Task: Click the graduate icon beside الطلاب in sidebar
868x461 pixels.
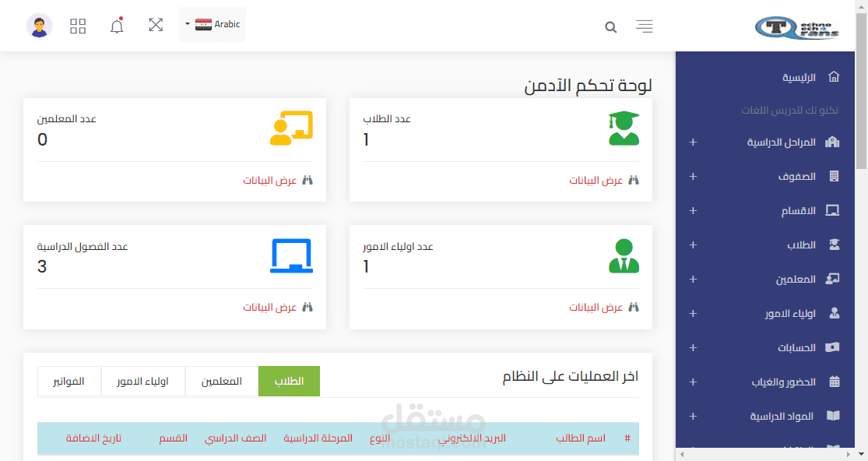Action: (835, 245)
